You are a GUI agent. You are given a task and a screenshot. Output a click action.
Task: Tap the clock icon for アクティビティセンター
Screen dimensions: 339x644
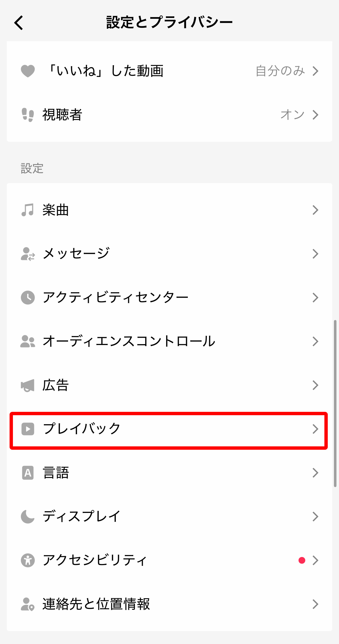point(28,298)
